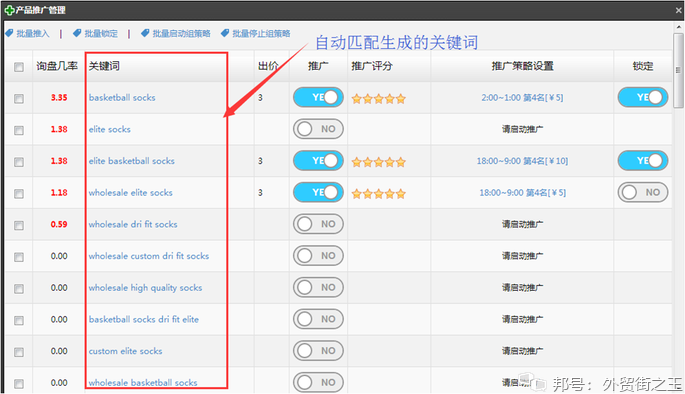685x394 pixels.
Task: Turn off lock for elite basketball socks
Action: (643, 161)
